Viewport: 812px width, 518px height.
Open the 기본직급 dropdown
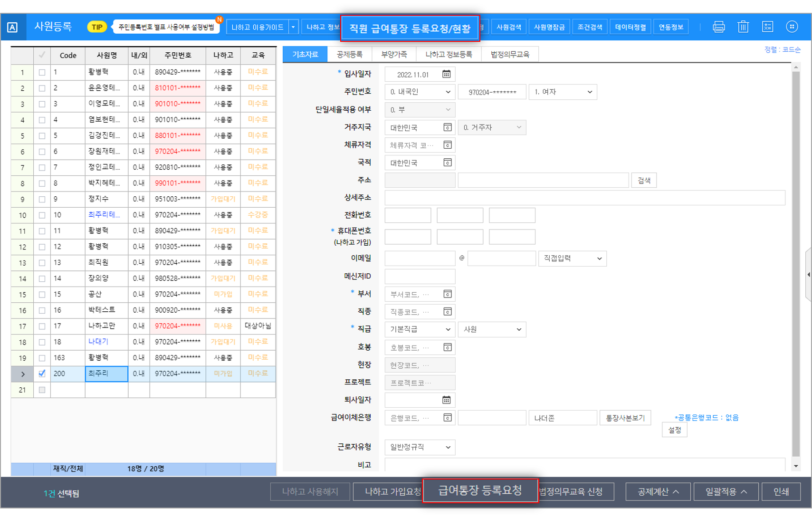coord(420,329)
